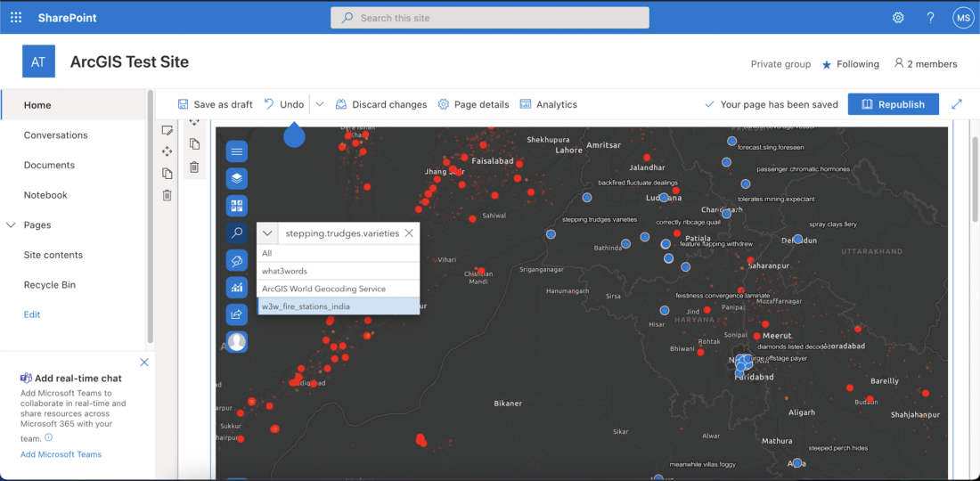The width and height of the screenshot is (980, 481).
Task: Click the Search this site box
Action: [x=490, y=18]
